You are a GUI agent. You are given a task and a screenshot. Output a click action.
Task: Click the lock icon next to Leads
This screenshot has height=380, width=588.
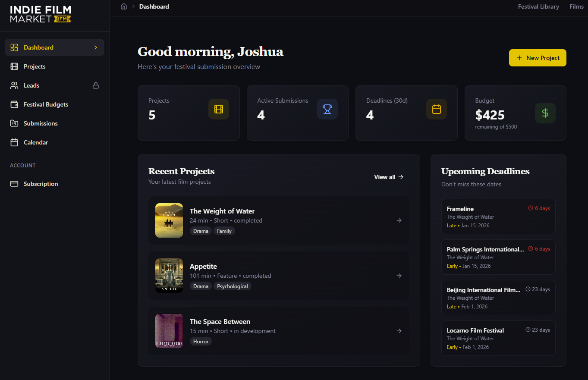[x=95, y=85]
